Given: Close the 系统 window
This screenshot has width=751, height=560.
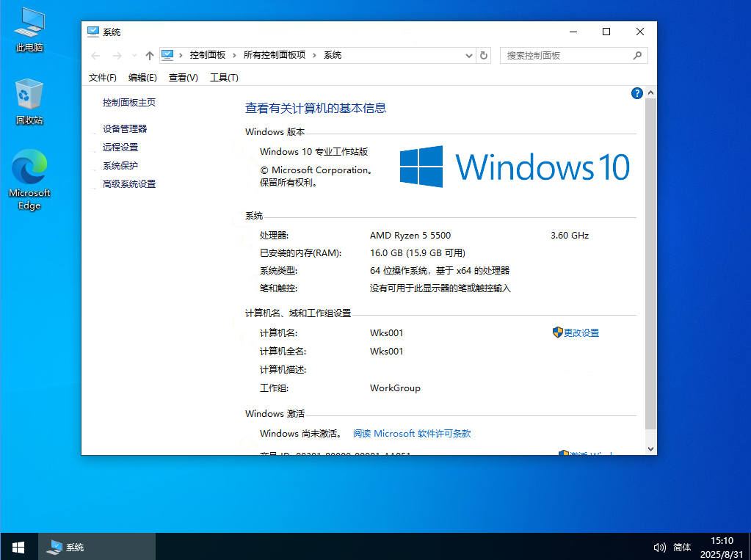Looking at the screenshot, I should pos(640,32).
